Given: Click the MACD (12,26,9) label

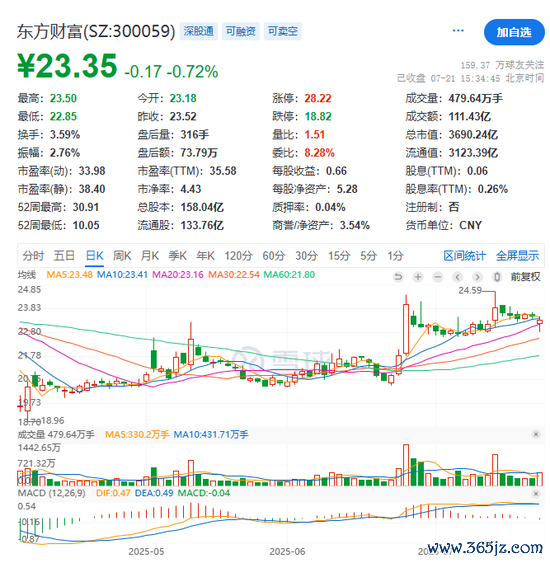Looking at the screenshot, I should [52, 493].
